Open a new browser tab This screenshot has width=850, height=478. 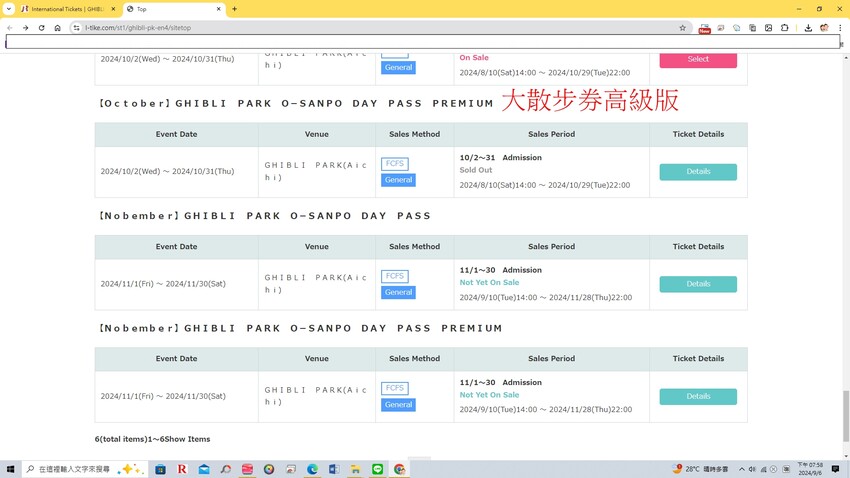[234, 9]
